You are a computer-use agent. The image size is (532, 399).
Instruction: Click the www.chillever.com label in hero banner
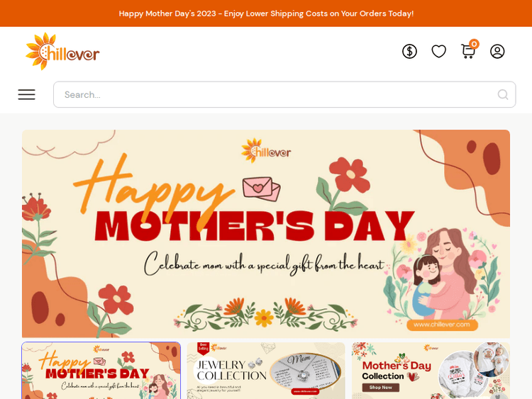click(442, 325)
